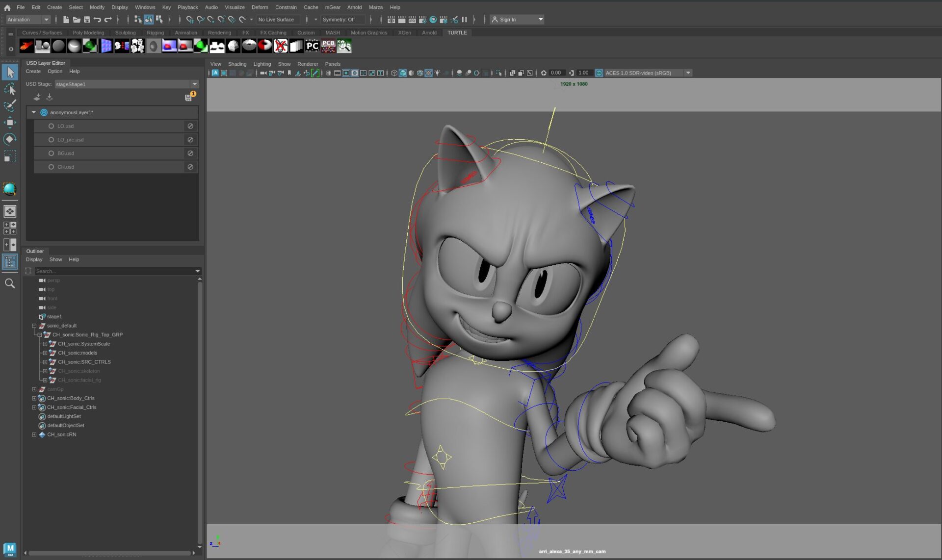Select the Move tool in toolbox
Image resolution: width=942 pixels, height=560 pixels.
pyautogui.click(x=9, y=122)
